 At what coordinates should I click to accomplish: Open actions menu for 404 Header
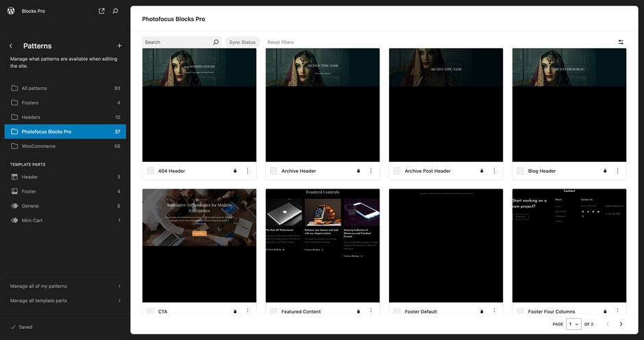click(247, 171)
